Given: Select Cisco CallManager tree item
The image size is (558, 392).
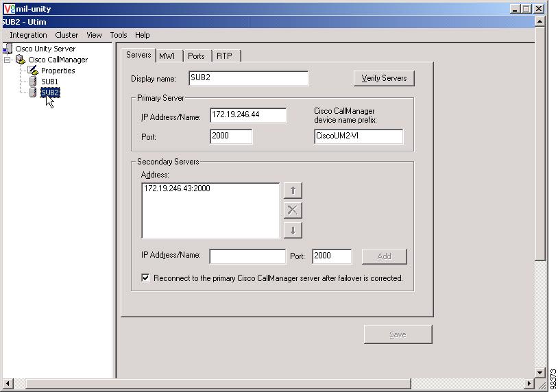Looking at the screenshot, I should pyautogui.click(x=58, y=60).
